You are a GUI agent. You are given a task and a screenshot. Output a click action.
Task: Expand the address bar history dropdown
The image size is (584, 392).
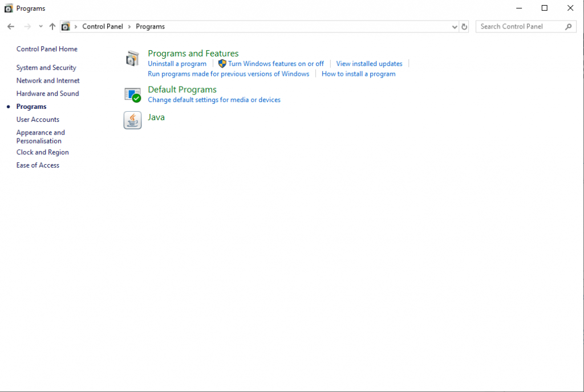click(455, 27)
